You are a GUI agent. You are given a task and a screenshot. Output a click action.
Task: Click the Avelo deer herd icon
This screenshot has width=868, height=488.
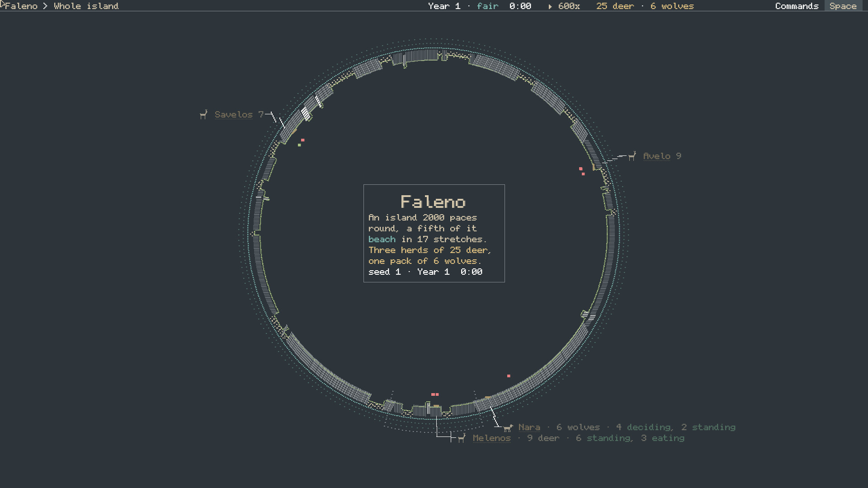point(632,156)
